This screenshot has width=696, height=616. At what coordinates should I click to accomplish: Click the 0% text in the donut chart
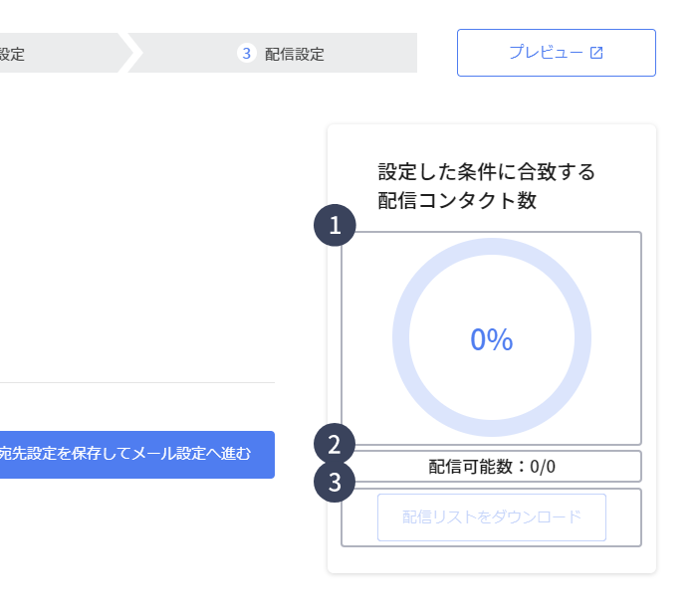click(491, 339)
